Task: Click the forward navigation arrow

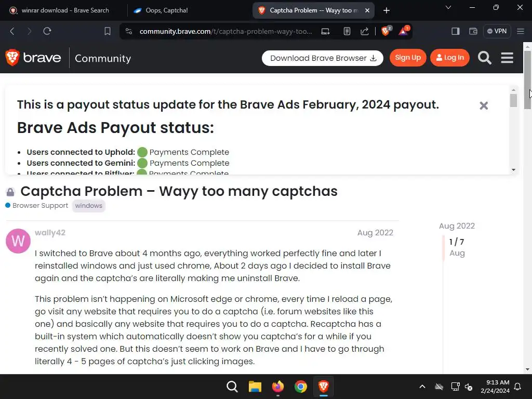Action: point(30,31)
